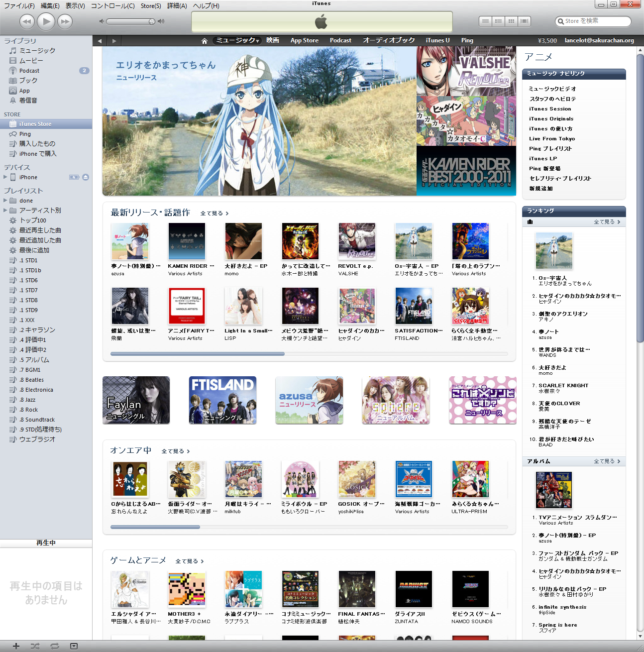Eject the iPhone device
The width and height of the screenshot is (644, 652).
point(86,177)
